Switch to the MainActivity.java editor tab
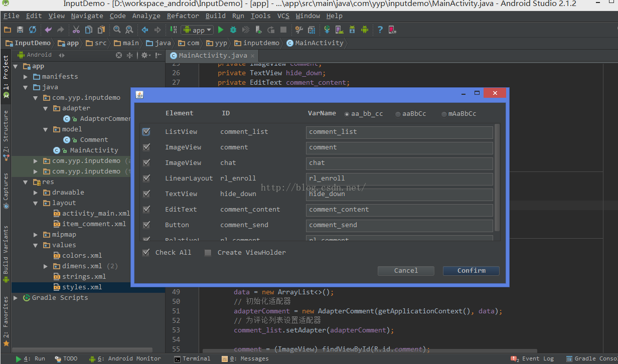Screen dimensions: 618x364 point(213,56)
